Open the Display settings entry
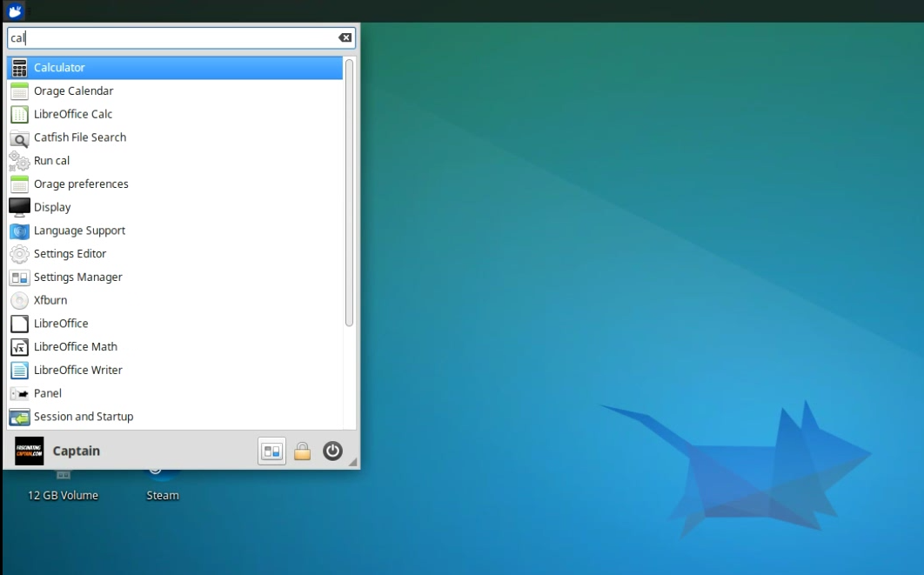 coord(52,208)
